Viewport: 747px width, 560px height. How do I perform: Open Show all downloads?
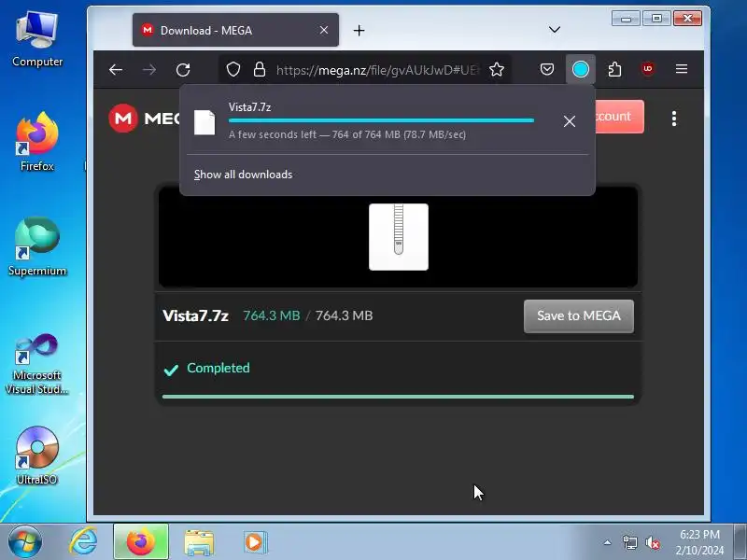click(x=243, y=175)
